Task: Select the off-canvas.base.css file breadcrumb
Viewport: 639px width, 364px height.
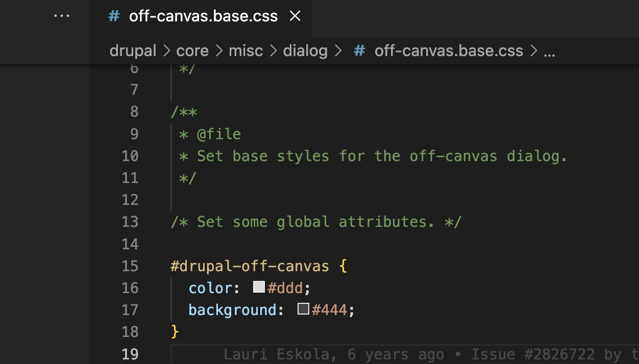Action: click(x=449, y=51)
